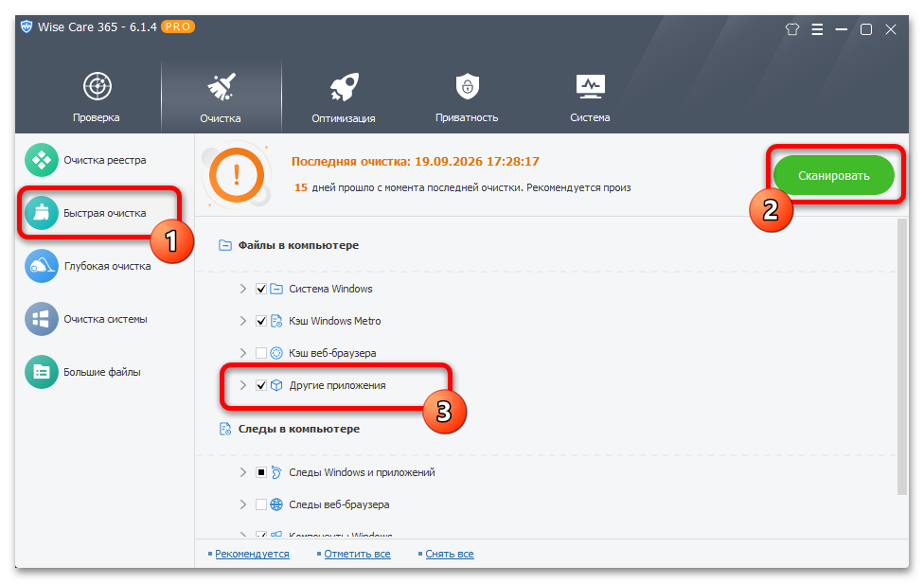Screen dimensions: 924x583
Task: Open Очистка системы sidebar item
Action: (86, 319)
